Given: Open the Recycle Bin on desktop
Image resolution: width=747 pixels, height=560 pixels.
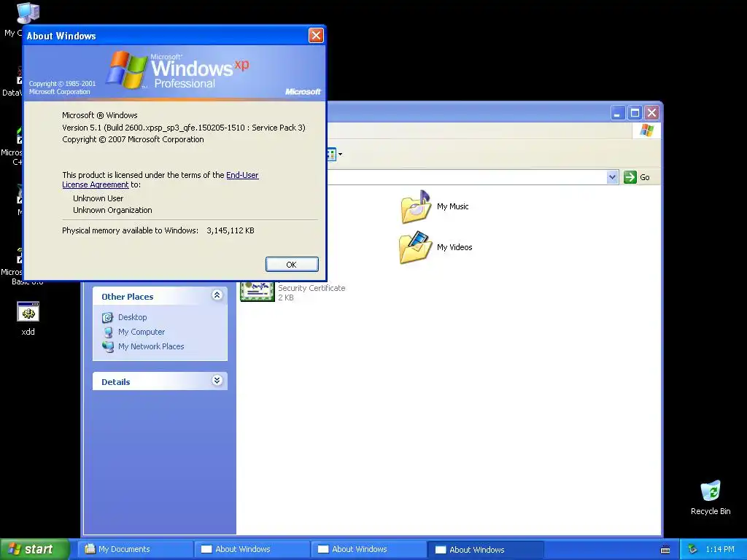Looking at the screenshot, I should point(711,497).
